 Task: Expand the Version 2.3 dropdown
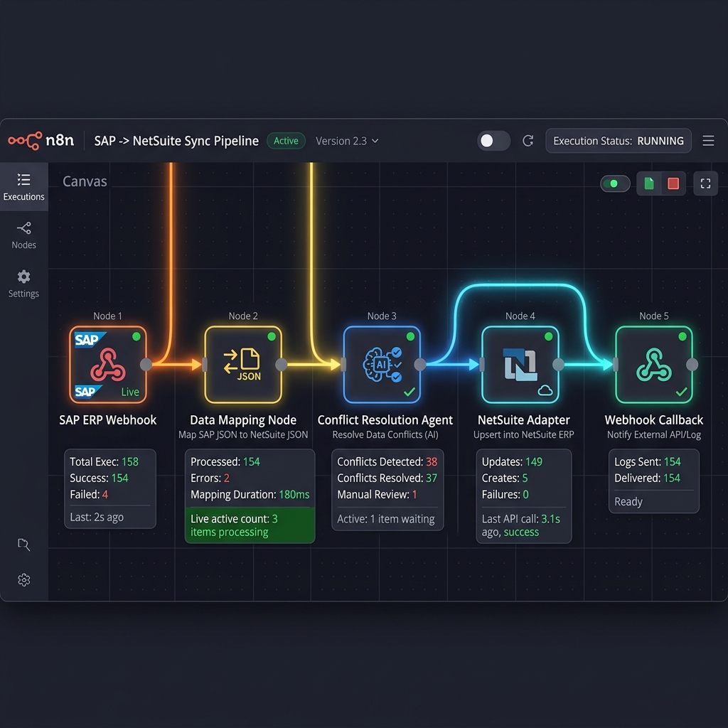[347, 141]
